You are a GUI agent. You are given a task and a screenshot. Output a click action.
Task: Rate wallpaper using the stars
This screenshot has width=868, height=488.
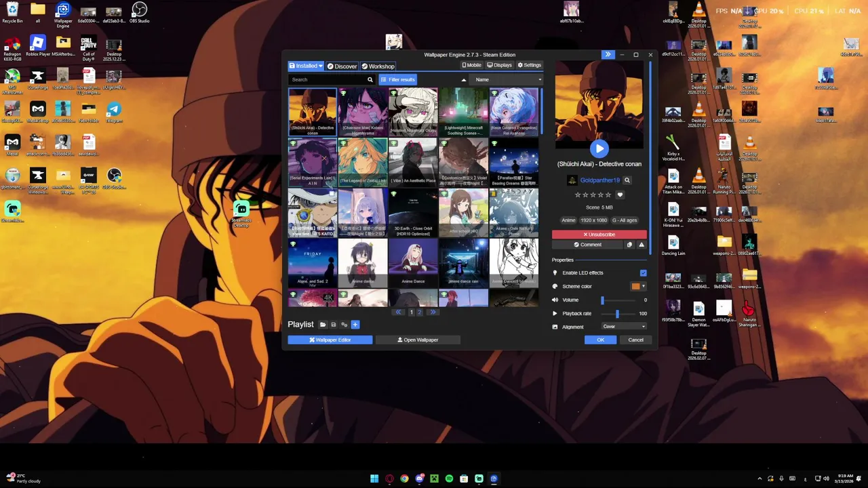[593, 195]
